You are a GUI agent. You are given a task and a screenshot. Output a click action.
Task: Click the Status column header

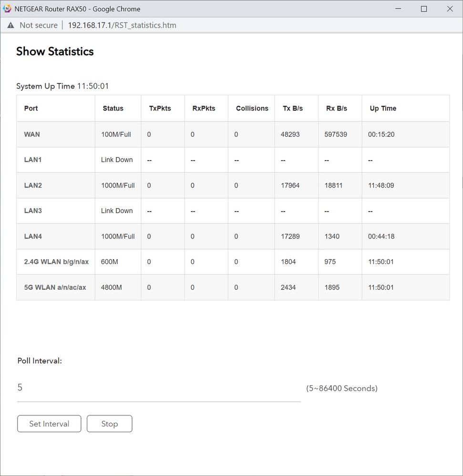113,109
